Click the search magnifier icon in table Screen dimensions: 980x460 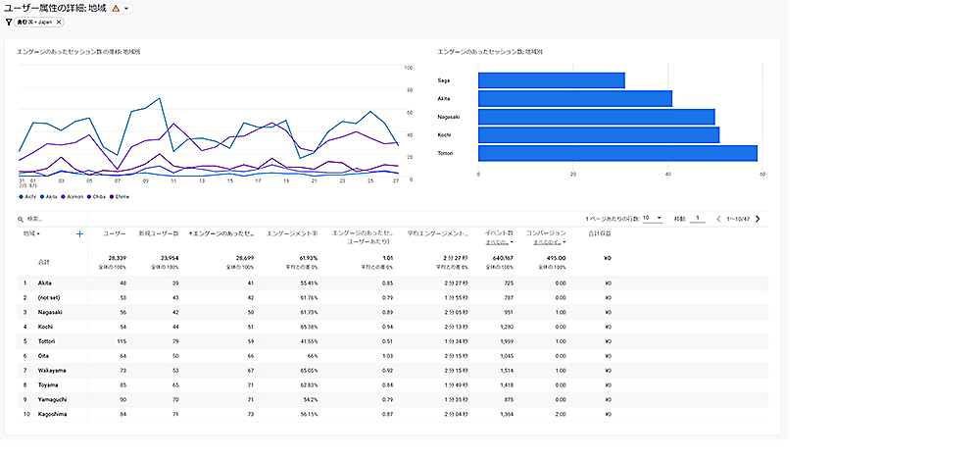(x=21, y=219)
